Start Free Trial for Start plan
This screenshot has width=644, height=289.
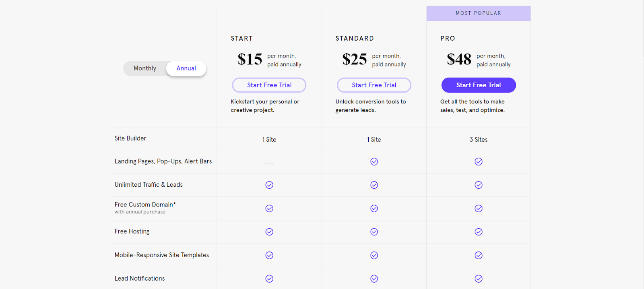coord(269,85)
